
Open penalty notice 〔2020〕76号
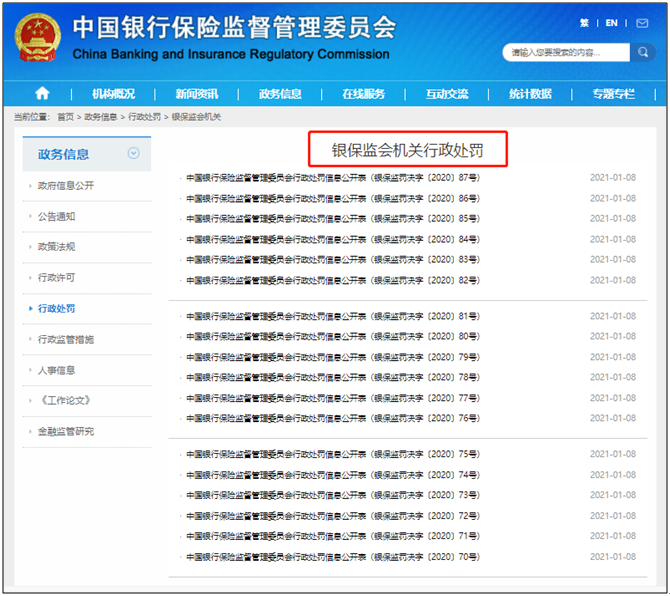[333, 418]
